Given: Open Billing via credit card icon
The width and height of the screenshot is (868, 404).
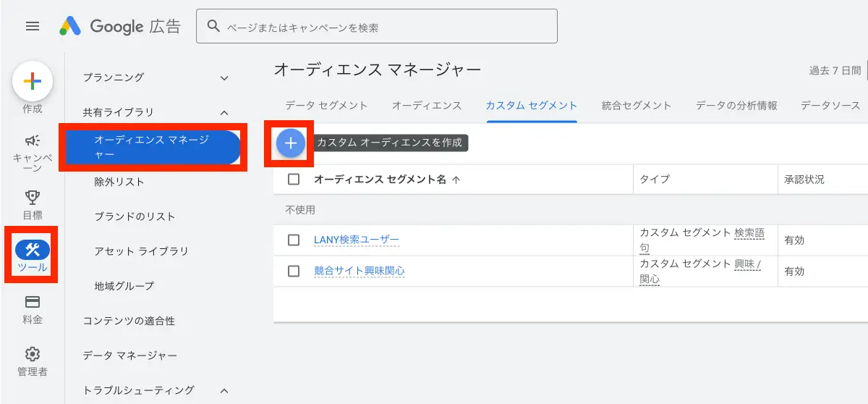Looking at the screenshot, I should pyautogui.click(x=33, y=302).
